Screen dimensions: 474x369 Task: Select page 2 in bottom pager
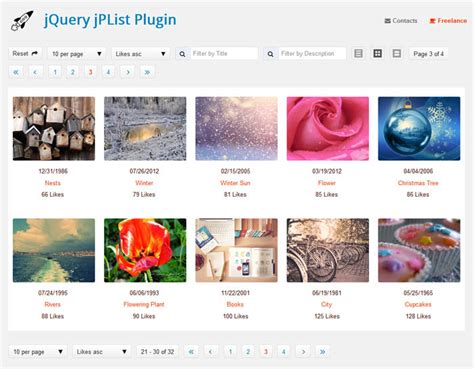pyautogui.click(x=248, y=352)
